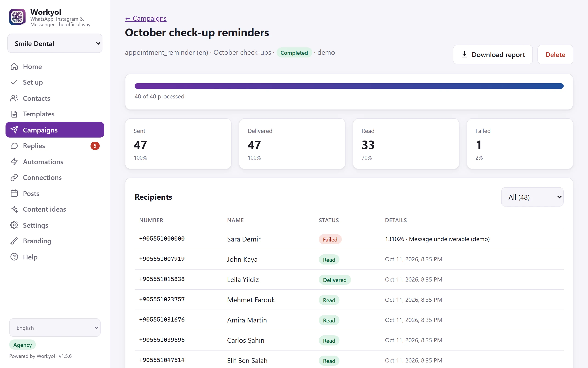This screenshot has height=368, width=588.
Task: Click the Delivered status for Leila Yildiz
Action: click(335, 280)
